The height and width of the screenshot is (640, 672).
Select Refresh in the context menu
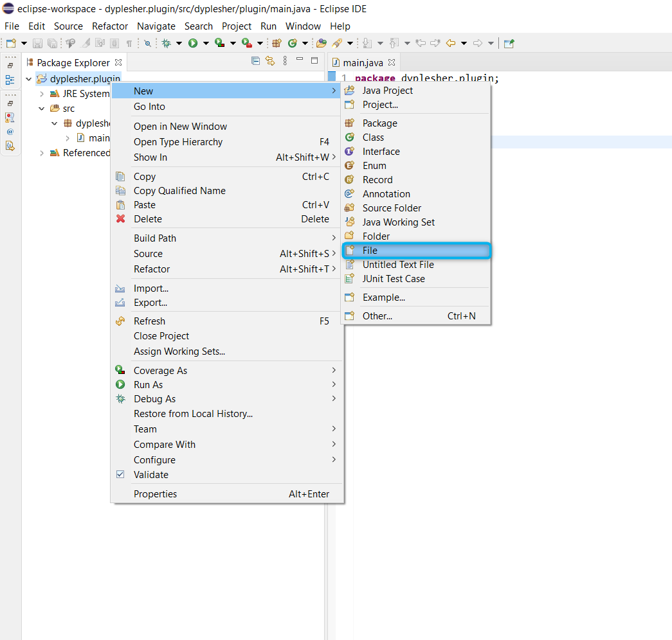227,321
